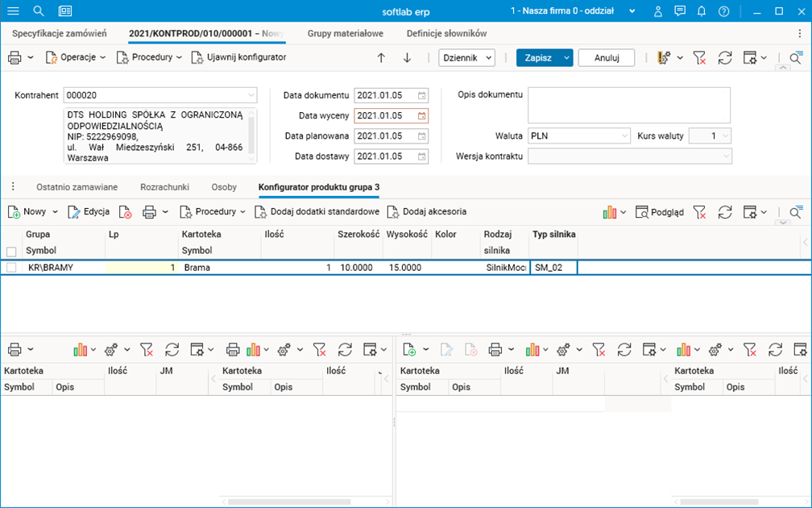Click Podgląd preview in configurator toolbar
The height and width of the screenshot is (508, 812).
(660, 212)
